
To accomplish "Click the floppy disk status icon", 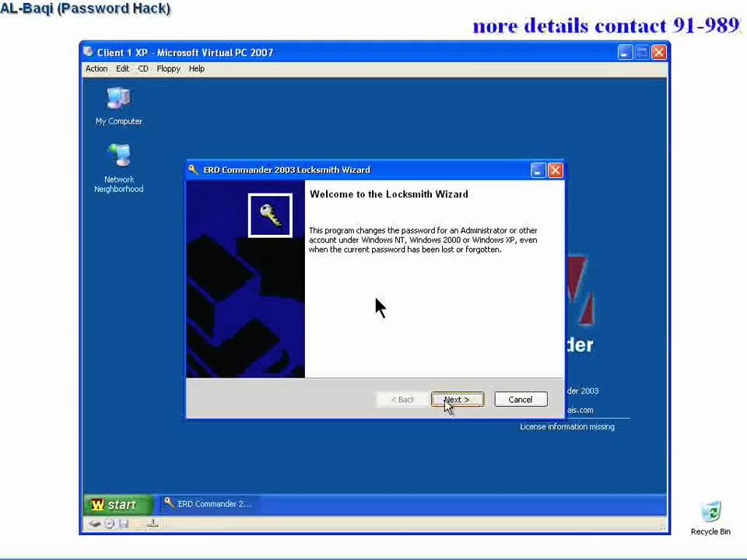I will point(124,523).
